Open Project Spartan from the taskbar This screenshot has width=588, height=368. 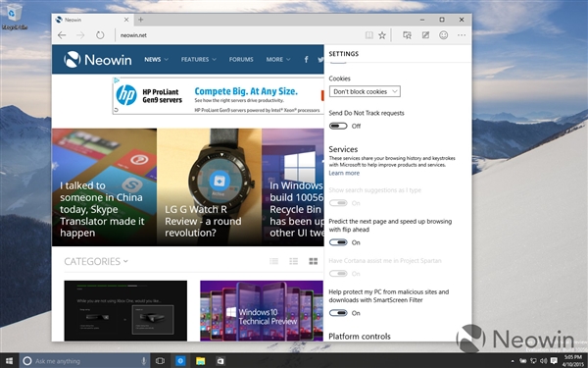click(x=180, y=361)
